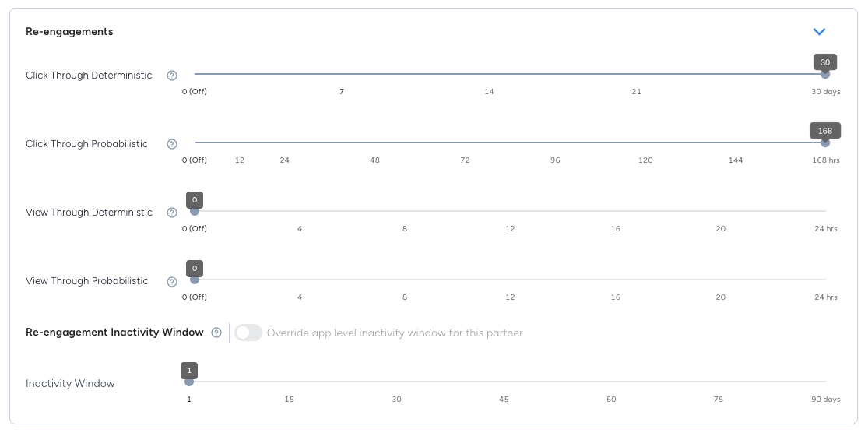This screenshot has width=868, height=433.
Task: Set Click Through Deterministic to 14 days
Action: click(x=489, y=74)
